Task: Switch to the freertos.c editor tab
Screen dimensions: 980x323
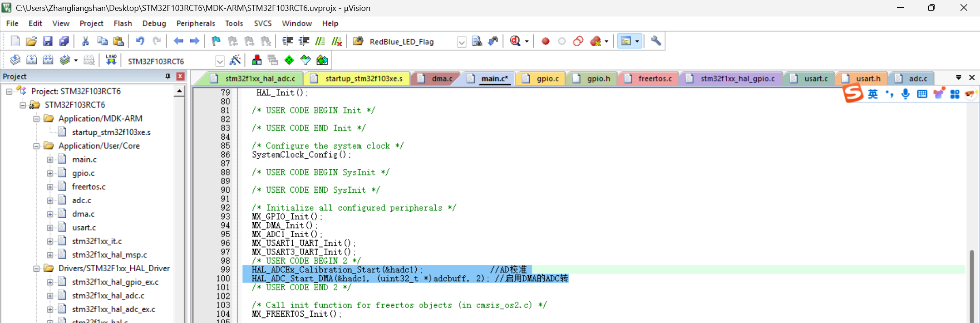Action: 648,78
